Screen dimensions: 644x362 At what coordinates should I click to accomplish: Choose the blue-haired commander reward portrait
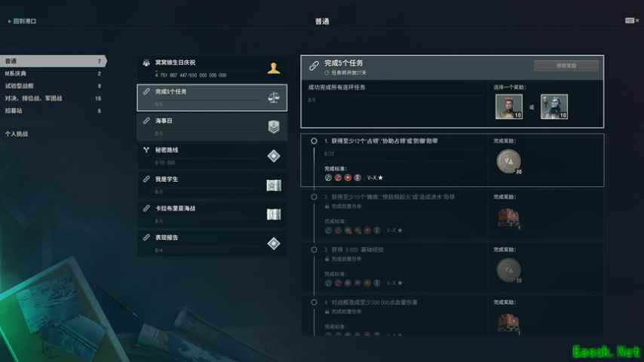[554, 106]
